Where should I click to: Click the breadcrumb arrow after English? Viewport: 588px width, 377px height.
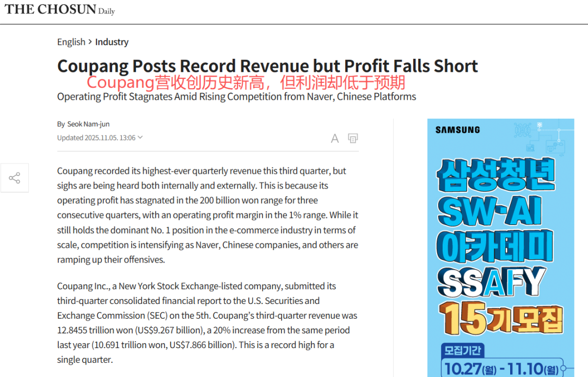(x=90, y=42)
